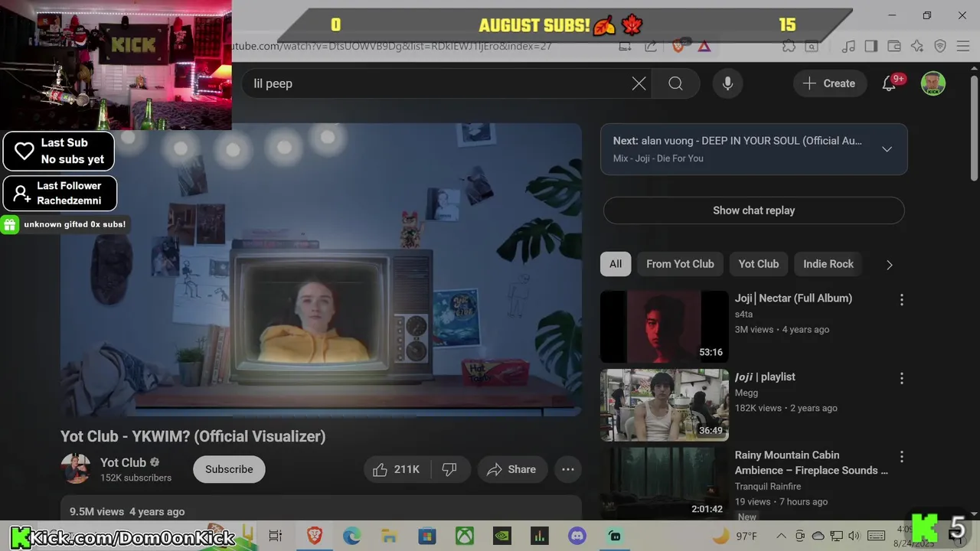Select the Indie Rock filter chip
The height and width of the screenshot is (551, 980).
[x=828, y=264]
